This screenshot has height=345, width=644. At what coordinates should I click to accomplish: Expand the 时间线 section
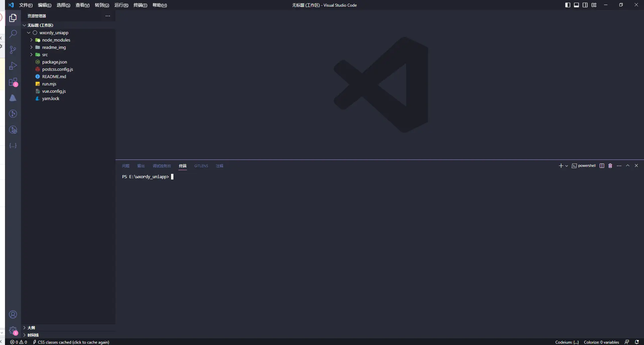tap(68, 335)
